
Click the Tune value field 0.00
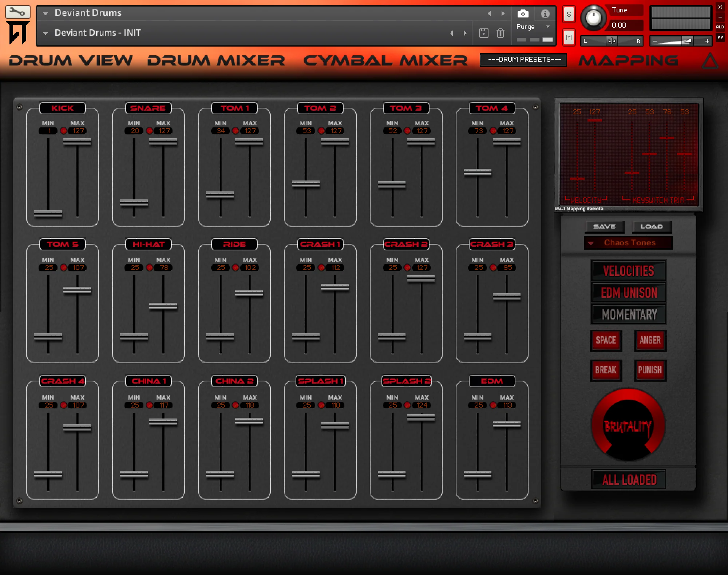pos(625,25)
